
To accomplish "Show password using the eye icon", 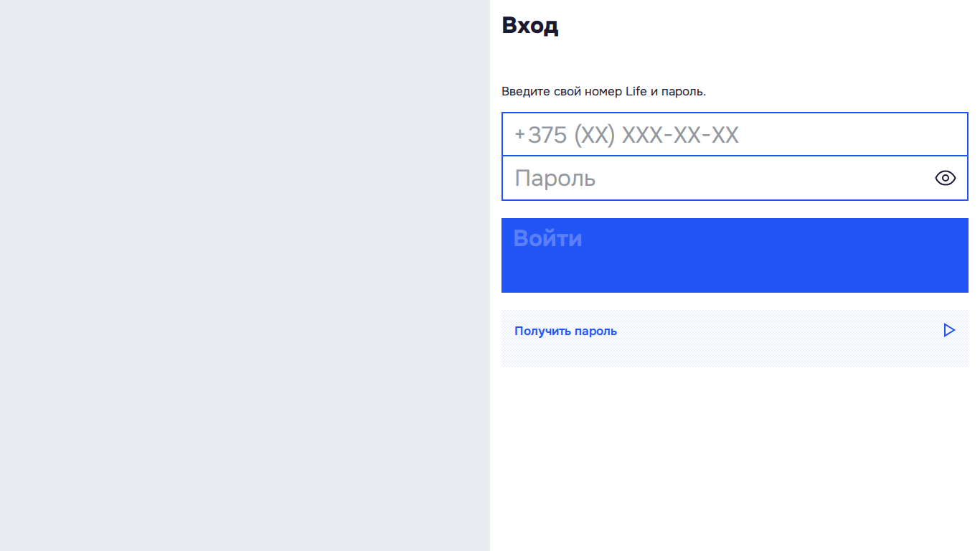I will pos(946,178).
